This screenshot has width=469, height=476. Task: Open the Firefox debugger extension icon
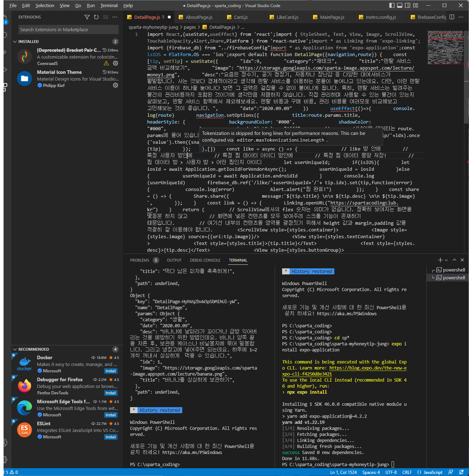pos(25,386)
